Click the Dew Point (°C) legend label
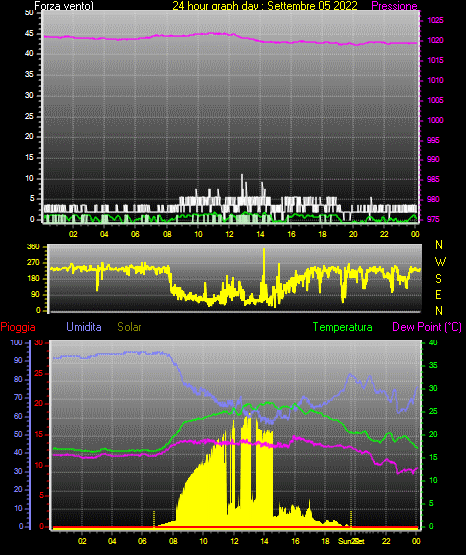The width and height of the screenshot is (466, 555). pos(427,327)
